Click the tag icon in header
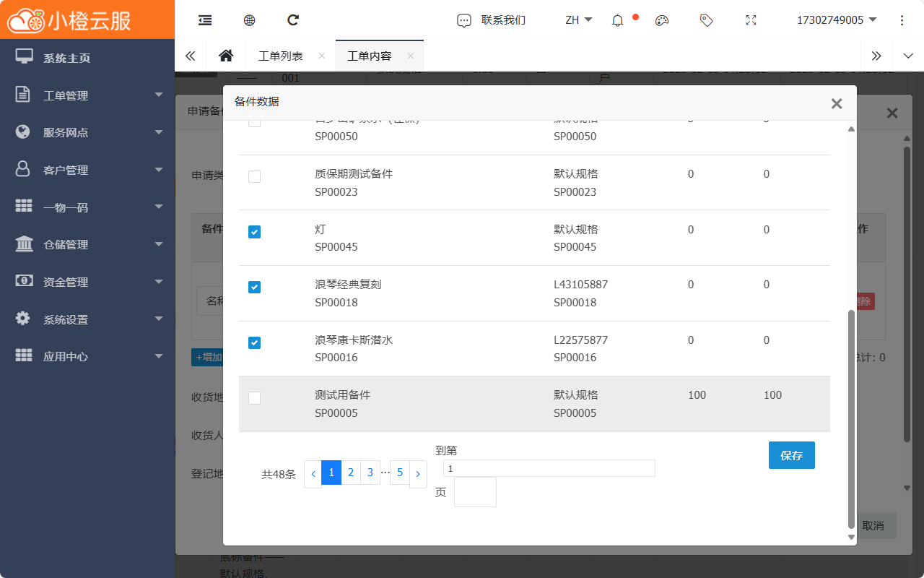Screen dimensions: 924x578 (707, 20)
